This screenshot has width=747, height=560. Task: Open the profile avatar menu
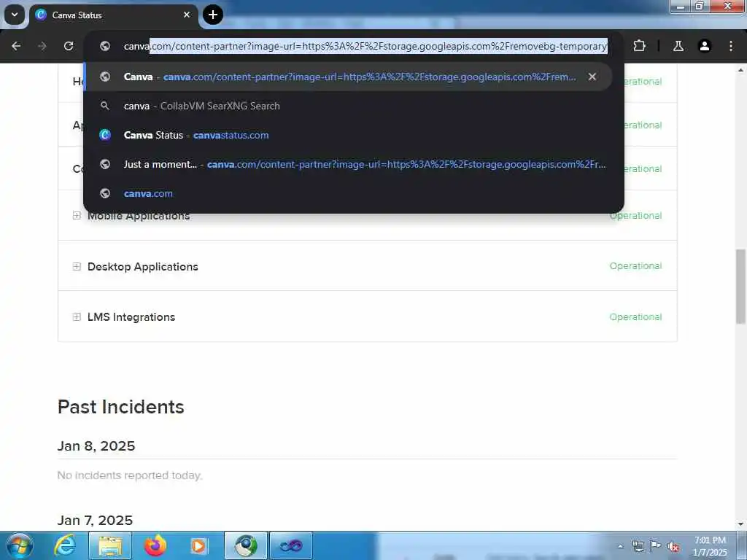(x=705, y=46)
